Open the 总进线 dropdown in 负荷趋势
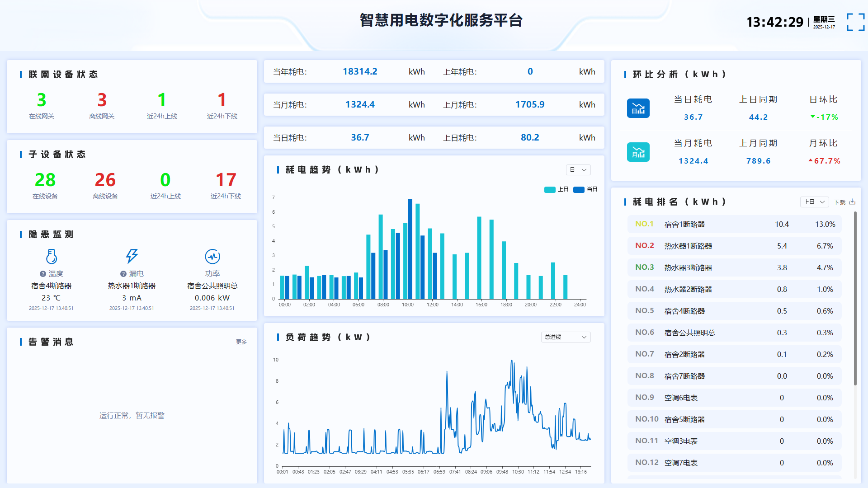The image size is (868, 488). point(566,337)
